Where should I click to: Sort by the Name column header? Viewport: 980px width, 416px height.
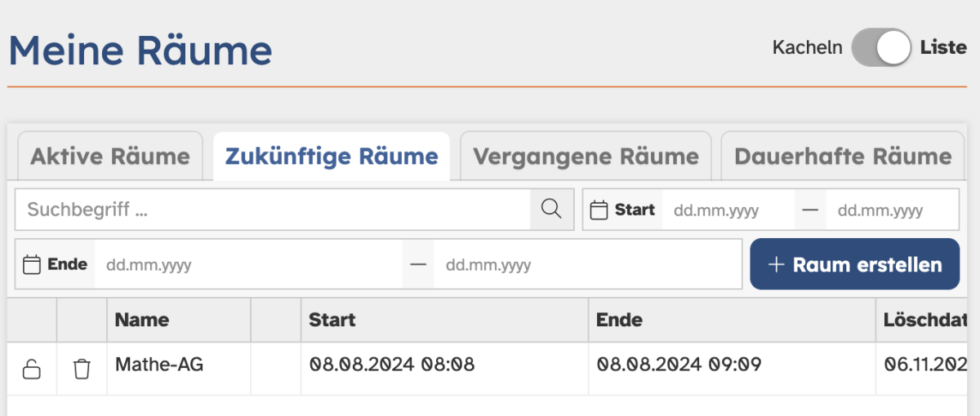[x=142, y=320]
